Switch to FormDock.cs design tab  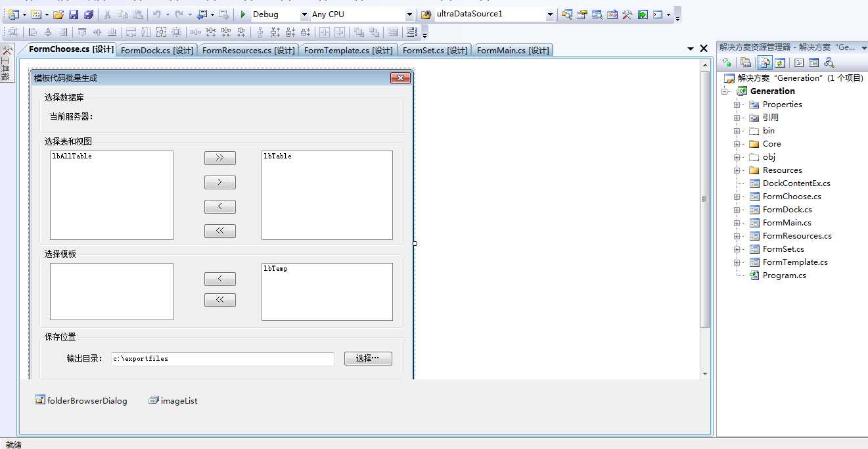coord(157,50)
